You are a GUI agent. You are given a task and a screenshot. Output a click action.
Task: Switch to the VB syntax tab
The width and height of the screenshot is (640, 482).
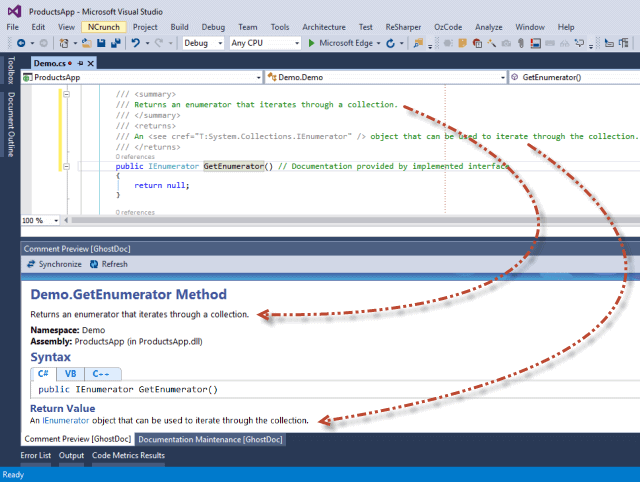[x=70, y=373]
